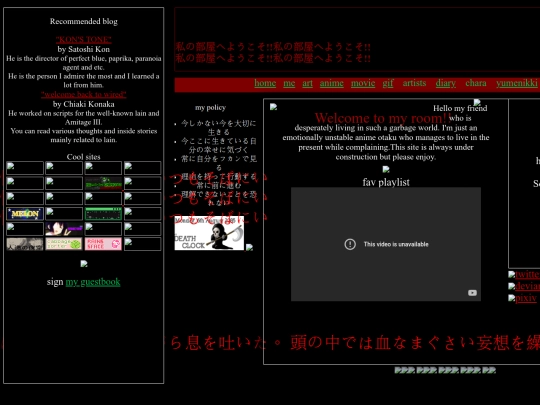Click broken image icon beside pixiv link
540x405 pixels.
(x=511, y=298)
